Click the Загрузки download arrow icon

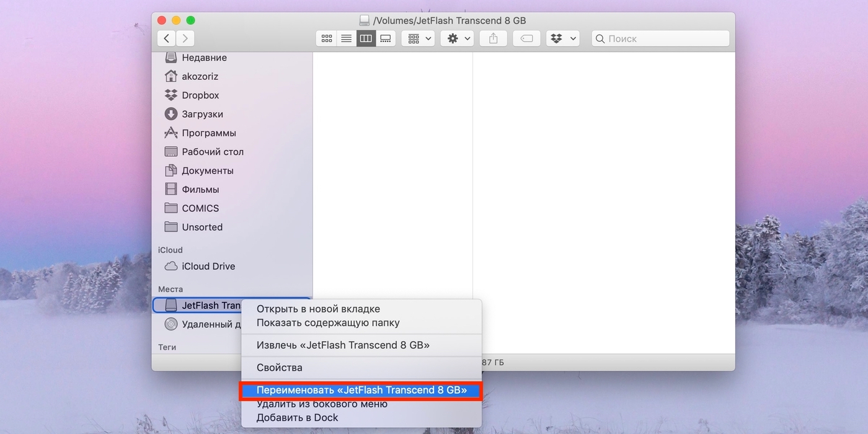pyautogui.click(x=171, y=114)
